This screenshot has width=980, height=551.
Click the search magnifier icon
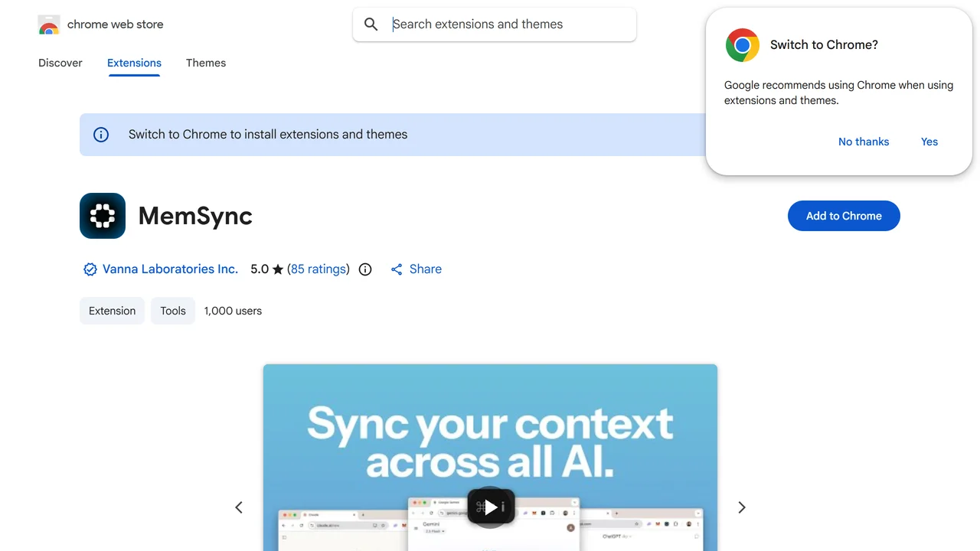point(371,24)
